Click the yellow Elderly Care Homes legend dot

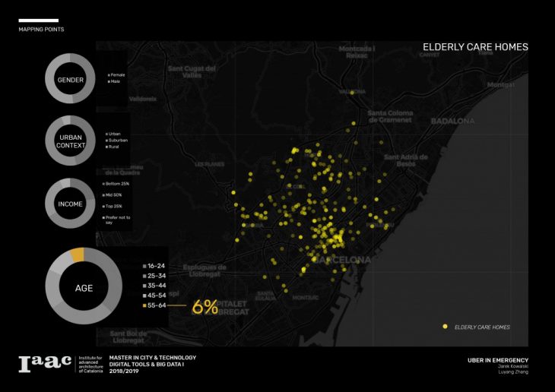445,327
